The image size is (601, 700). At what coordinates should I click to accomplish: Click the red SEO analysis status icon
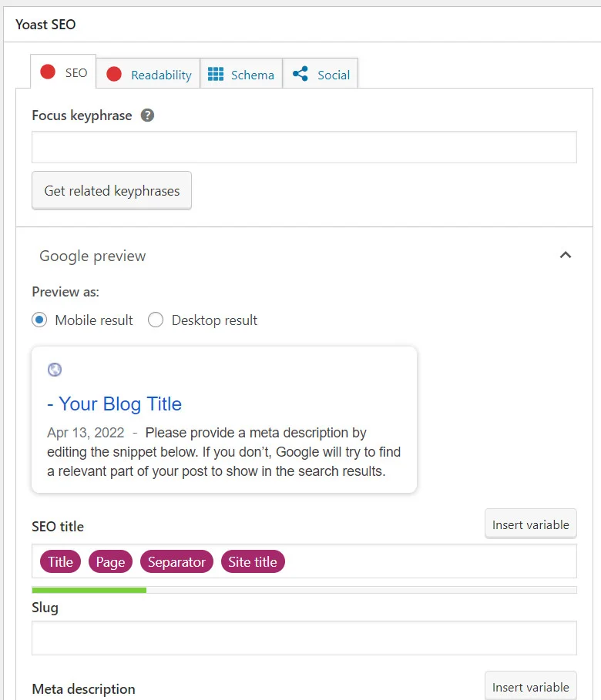click(47, 72)
